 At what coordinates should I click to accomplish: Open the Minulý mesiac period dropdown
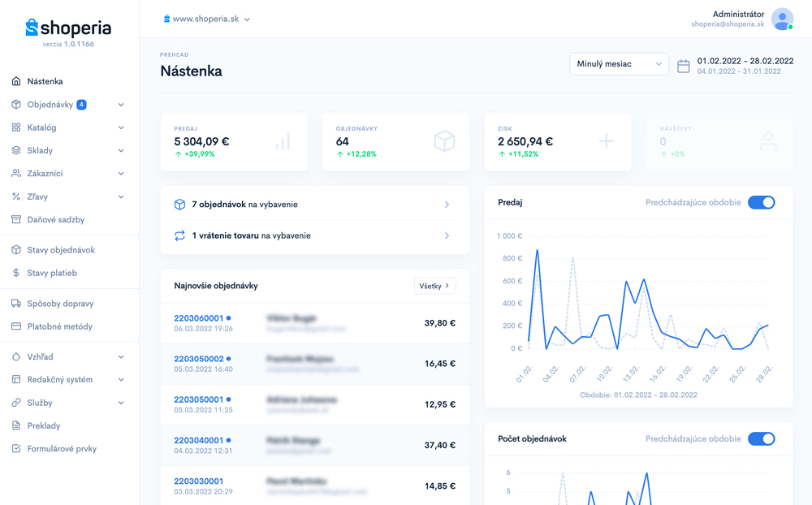coord(619,63)
